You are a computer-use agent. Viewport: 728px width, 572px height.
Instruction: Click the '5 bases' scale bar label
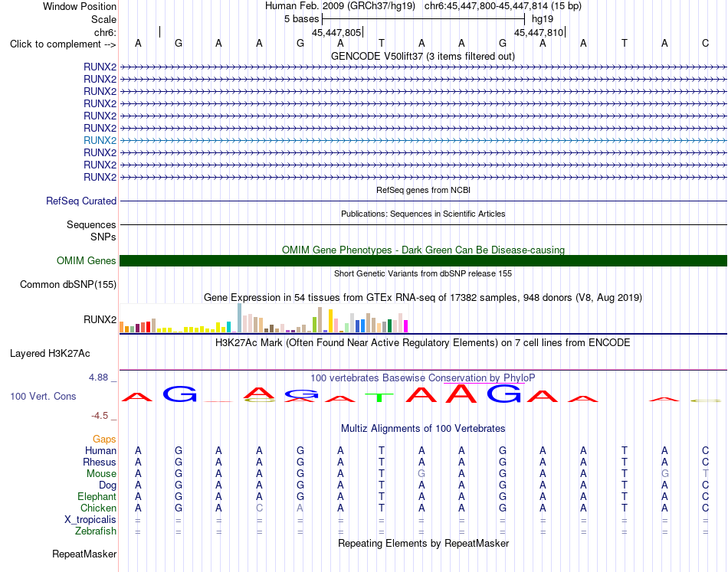click(302, 19)
